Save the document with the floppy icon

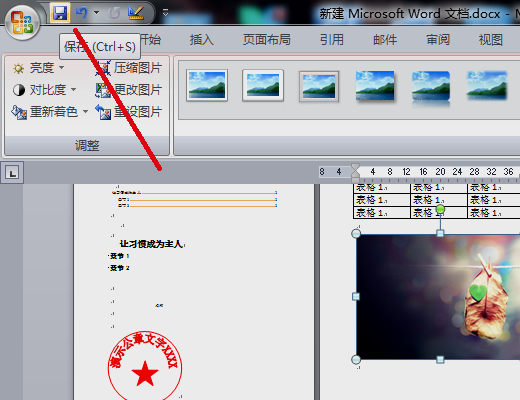tap(60, 13)
